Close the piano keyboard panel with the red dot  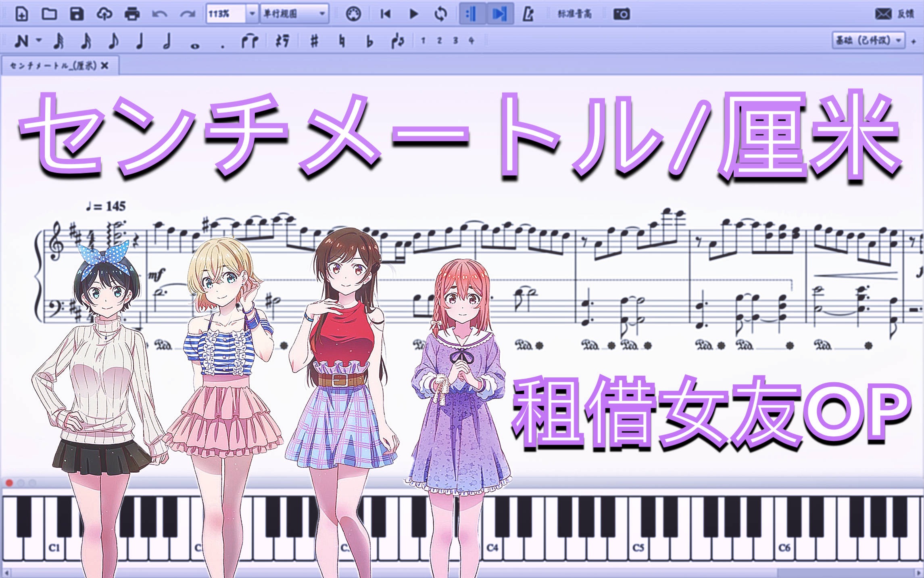click(9, 483)
